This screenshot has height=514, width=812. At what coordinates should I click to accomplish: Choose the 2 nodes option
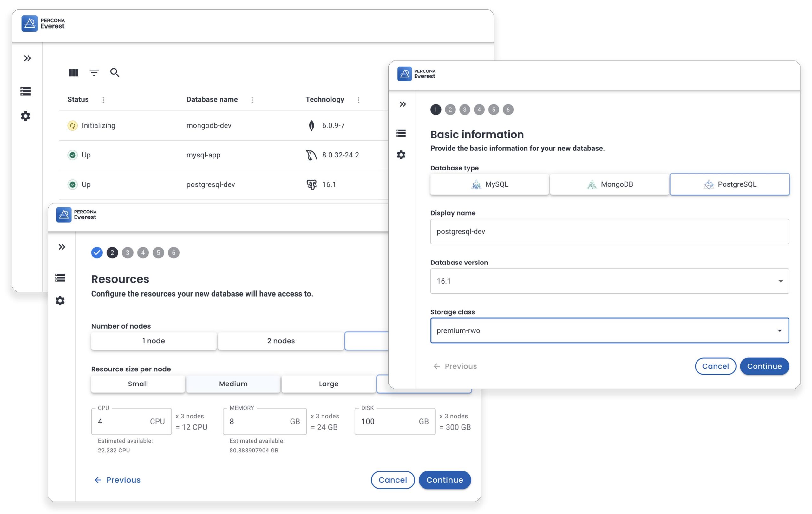tap(281, 341)
